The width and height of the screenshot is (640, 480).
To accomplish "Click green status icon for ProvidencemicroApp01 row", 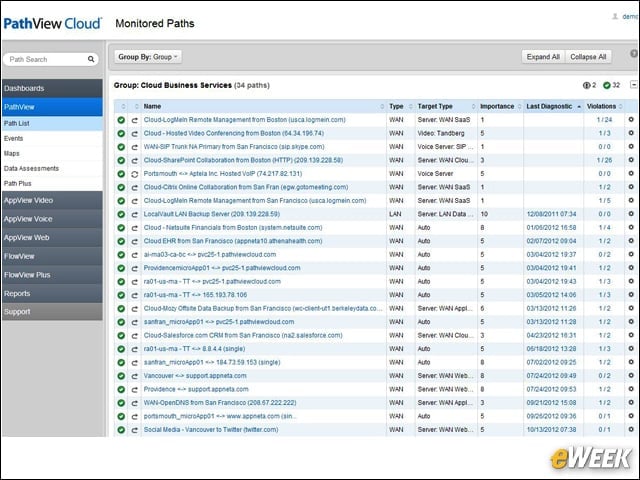I will click(121, 268).
